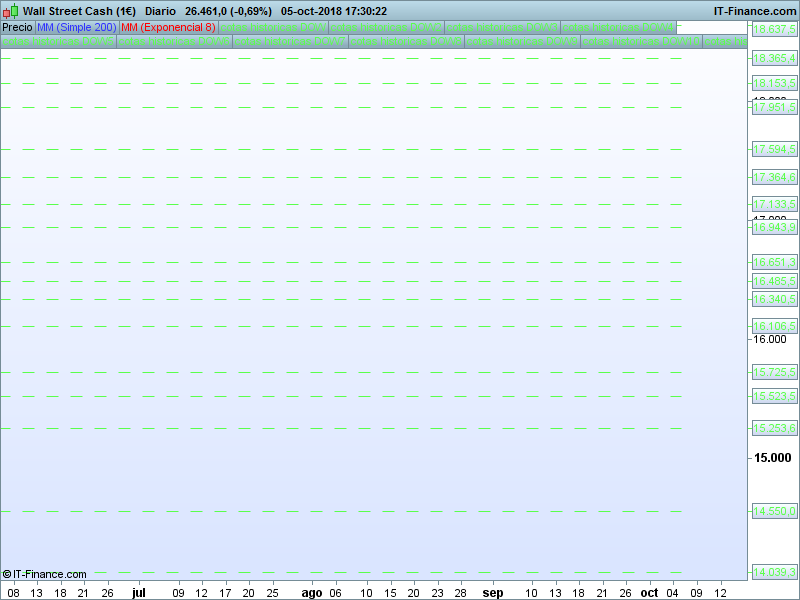The width and height of the screenshot is (800, 600).
Task: Select the 16.106,5 price level tag
Action: click(774, 326)
